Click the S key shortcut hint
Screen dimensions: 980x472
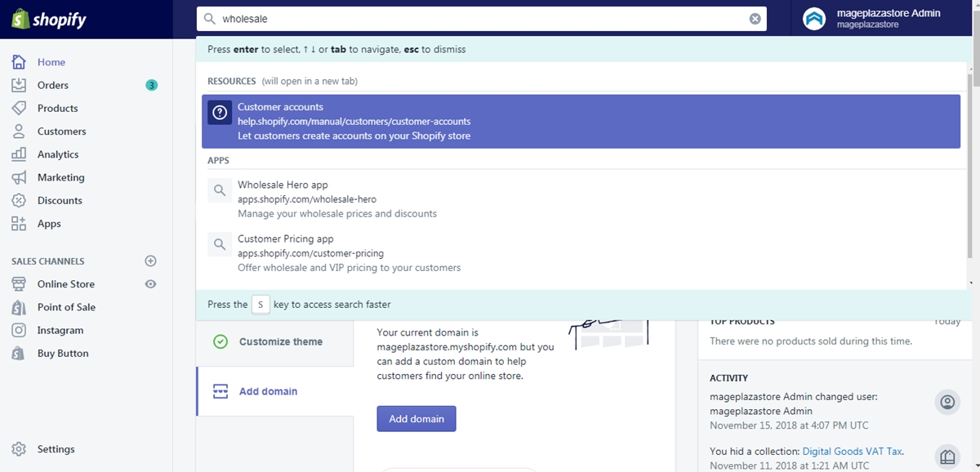[260, 305]
